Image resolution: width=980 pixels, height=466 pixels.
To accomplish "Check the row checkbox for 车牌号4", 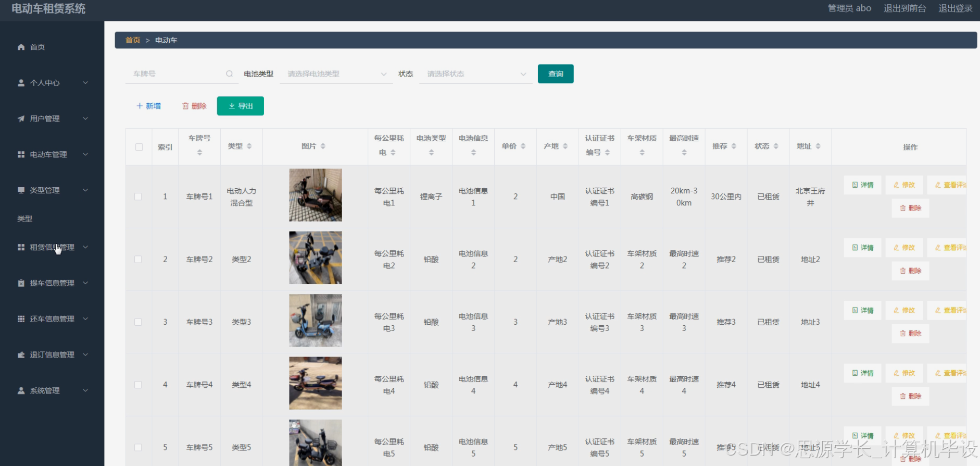I will pos(138,385).
